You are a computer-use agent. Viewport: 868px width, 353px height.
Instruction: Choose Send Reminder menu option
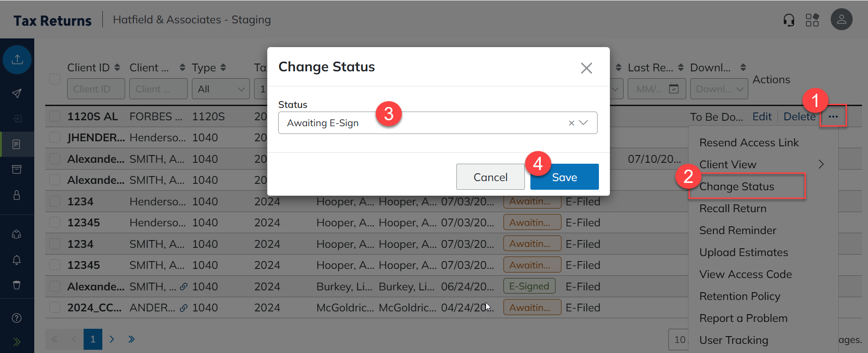pos(737,230)
